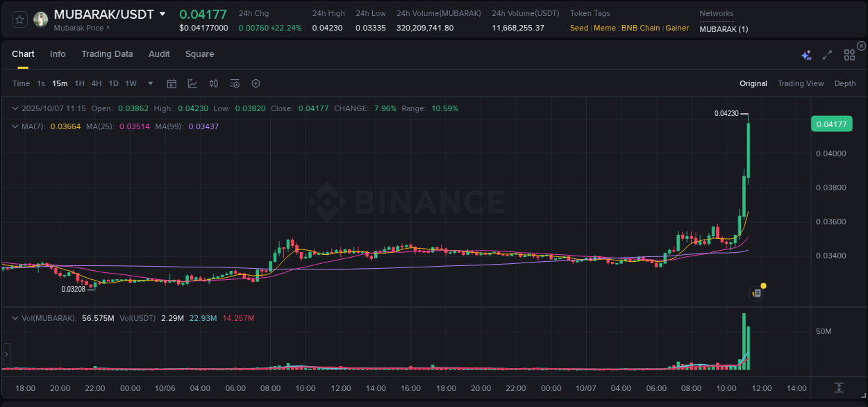Viewport: 868px width, 407px height.
Task: Open the widgets layout icon
Action: click(x=849, y=54)
